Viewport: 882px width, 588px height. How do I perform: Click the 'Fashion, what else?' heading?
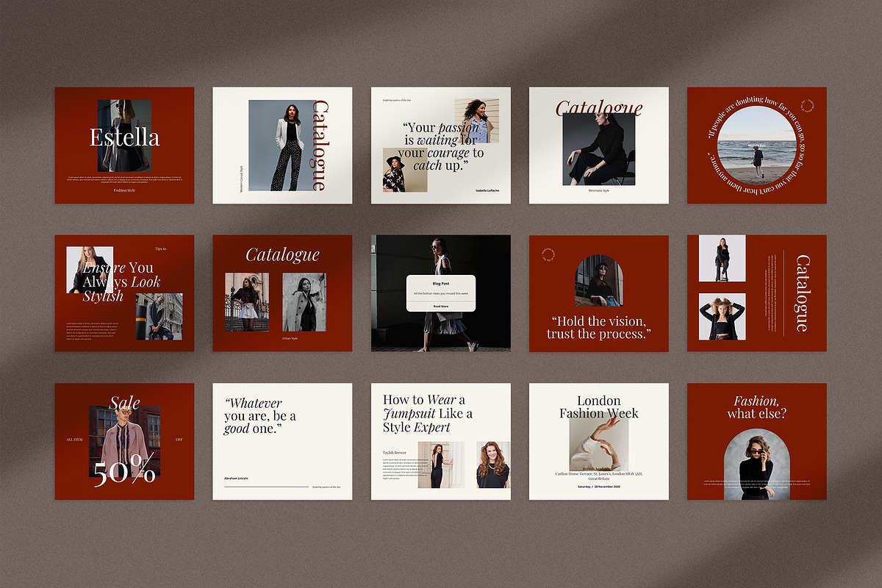[756, 407]
